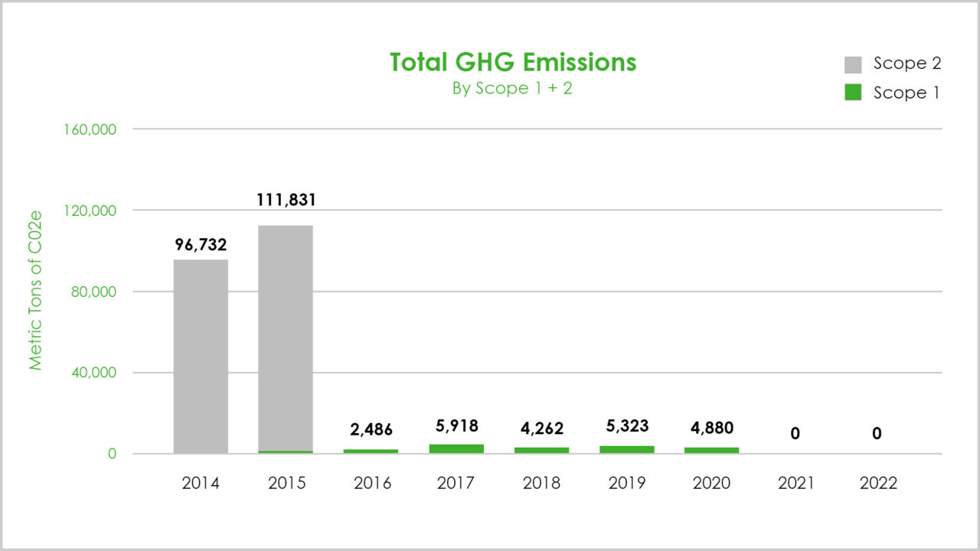Select the 5,918 data label
Viewport: 980px width, 551px height.
coord(456,426)
